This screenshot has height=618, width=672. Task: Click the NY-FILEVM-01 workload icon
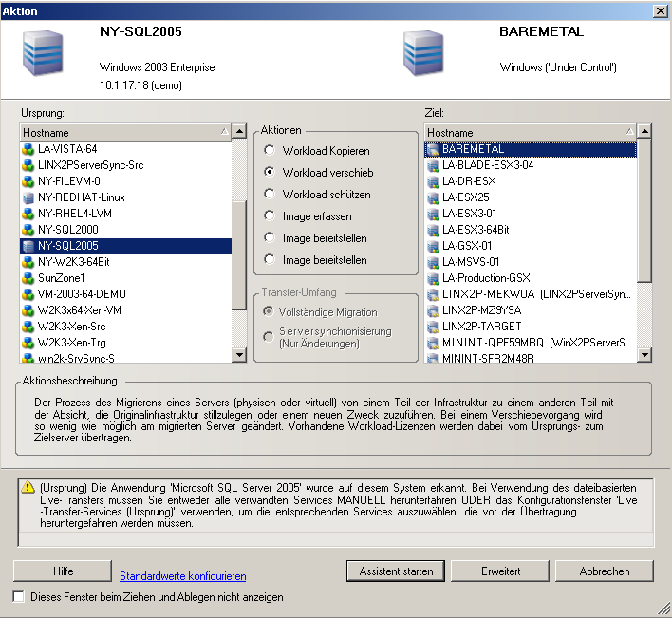coord(28,181)
